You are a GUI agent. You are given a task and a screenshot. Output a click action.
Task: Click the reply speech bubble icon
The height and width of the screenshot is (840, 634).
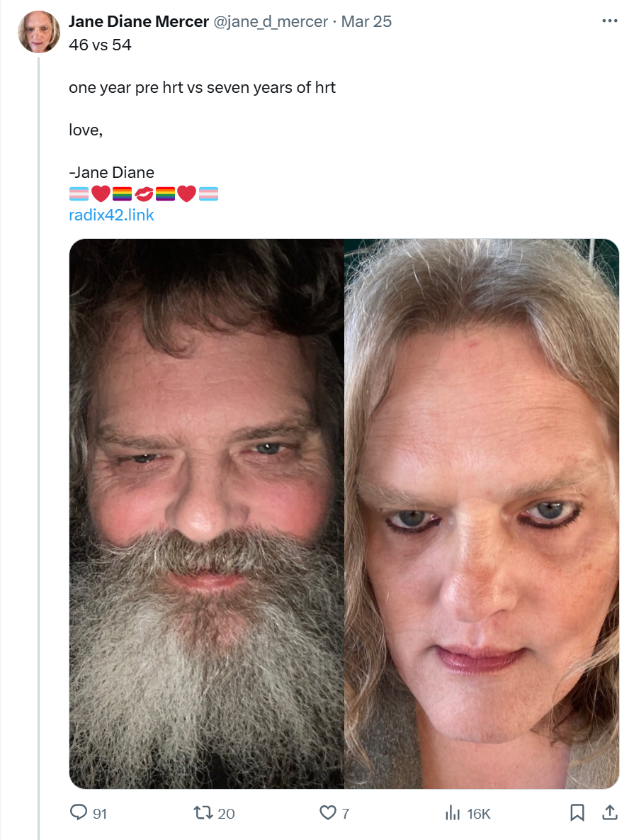pyautogui.click(x=78, y=812)
